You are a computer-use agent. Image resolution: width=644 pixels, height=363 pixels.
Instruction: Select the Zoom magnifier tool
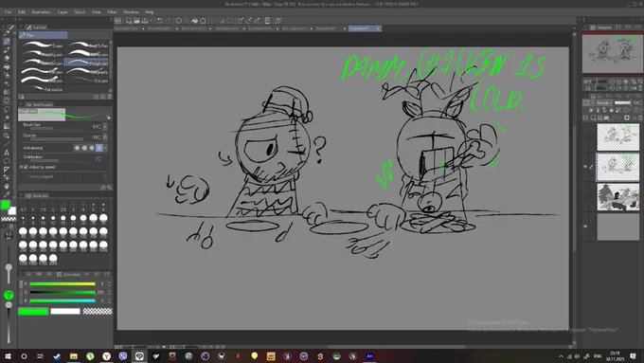click(7, 136)
